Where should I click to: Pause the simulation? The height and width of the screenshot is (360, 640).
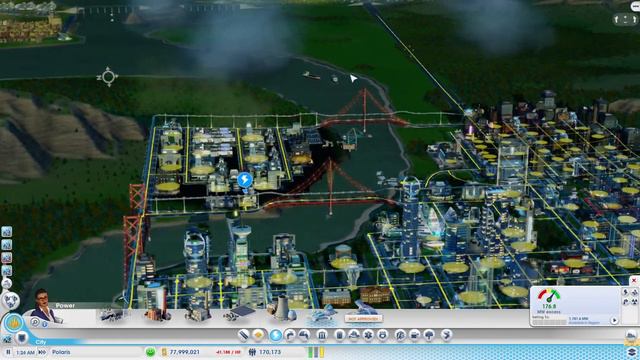pyautogui.click(x=8, y=352)
